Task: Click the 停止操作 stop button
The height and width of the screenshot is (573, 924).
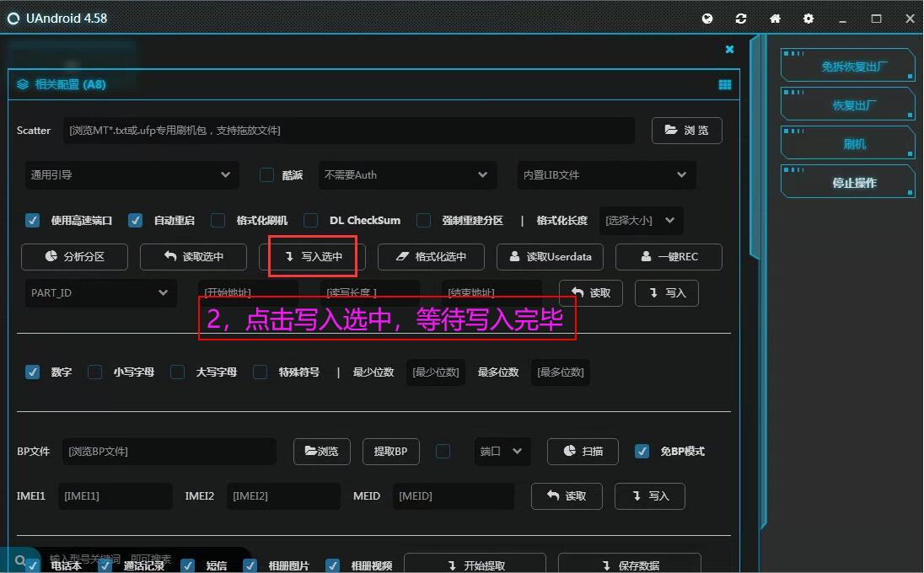Action: click(847, 181)
